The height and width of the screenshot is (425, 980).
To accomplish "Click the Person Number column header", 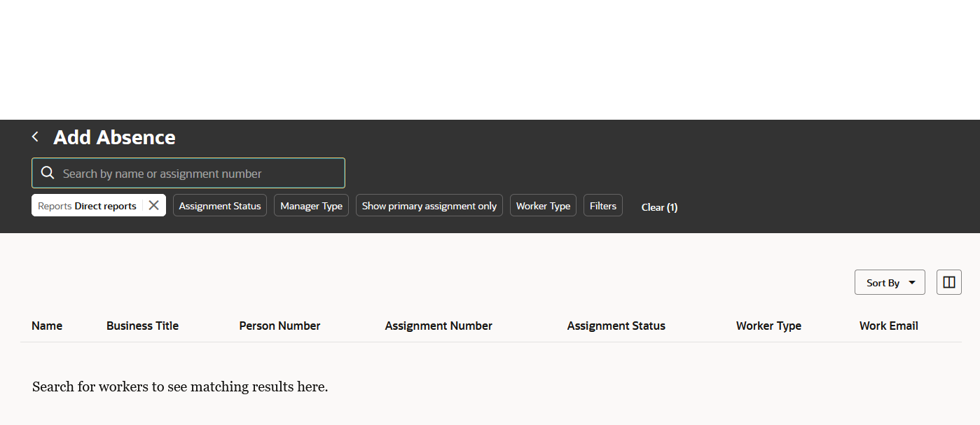I will [x=279, y=326].
